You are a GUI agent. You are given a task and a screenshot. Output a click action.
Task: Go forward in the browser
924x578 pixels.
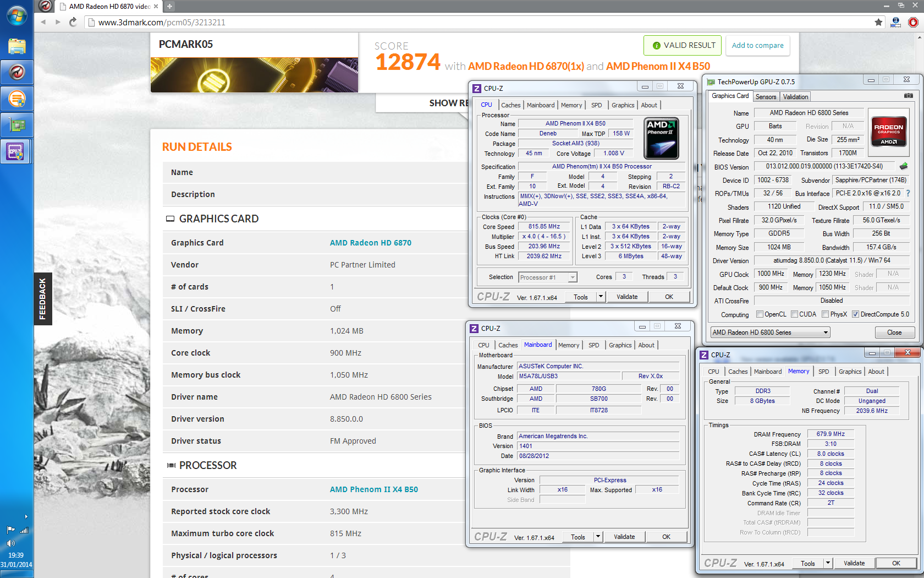[x=58, y=22]
